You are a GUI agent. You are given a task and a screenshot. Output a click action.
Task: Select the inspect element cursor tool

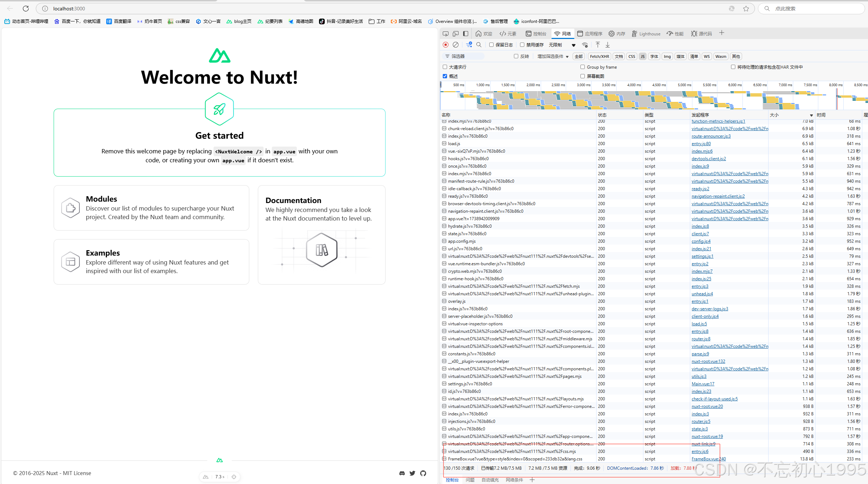(446, 33)
